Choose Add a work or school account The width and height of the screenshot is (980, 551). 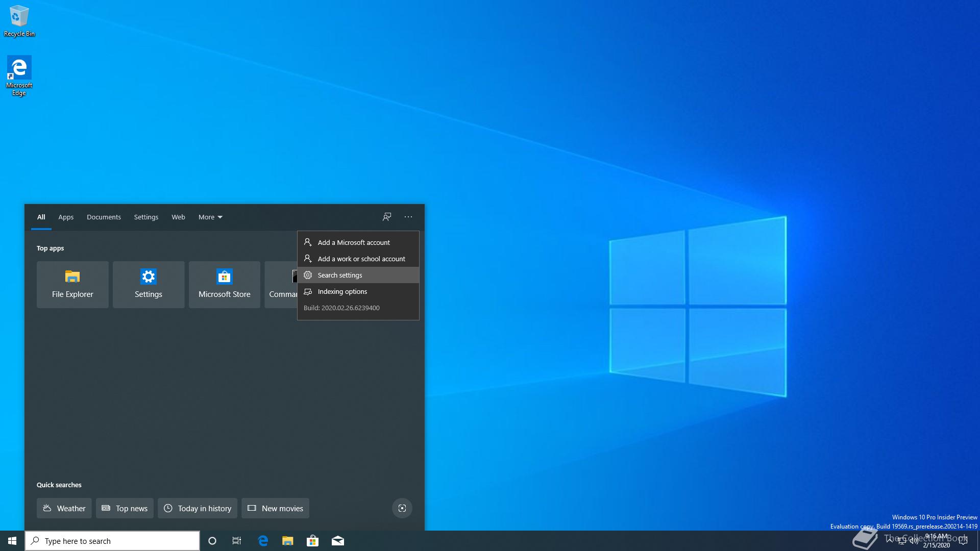tap(358, 259)
